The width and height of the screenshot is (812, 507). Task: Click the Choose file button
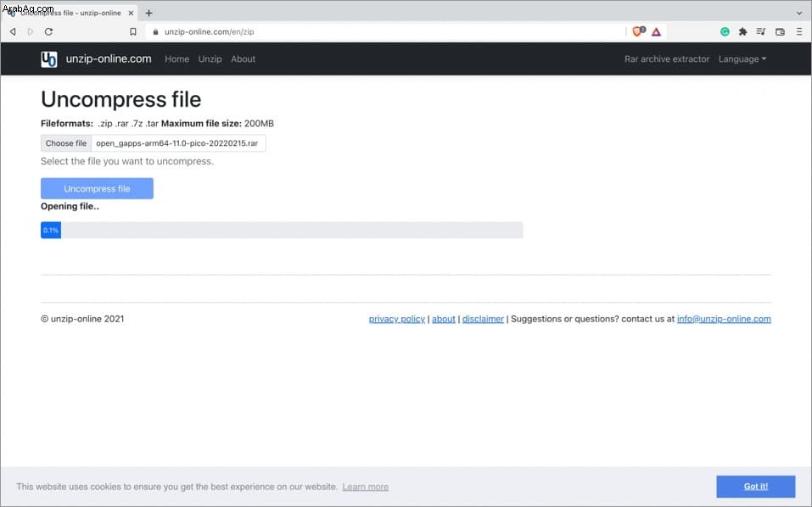point(66,143)
